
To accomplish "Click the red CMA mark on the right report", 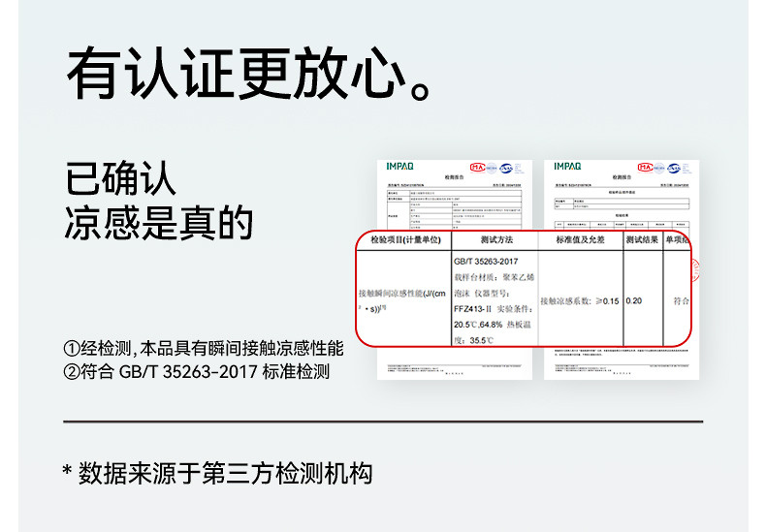I will (x=645, y=168).
